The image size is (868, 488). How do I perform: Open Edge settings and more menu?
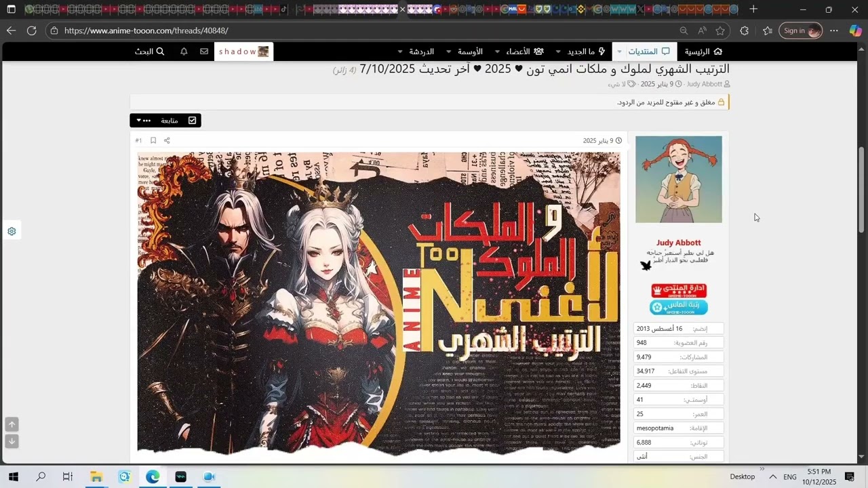834,30
